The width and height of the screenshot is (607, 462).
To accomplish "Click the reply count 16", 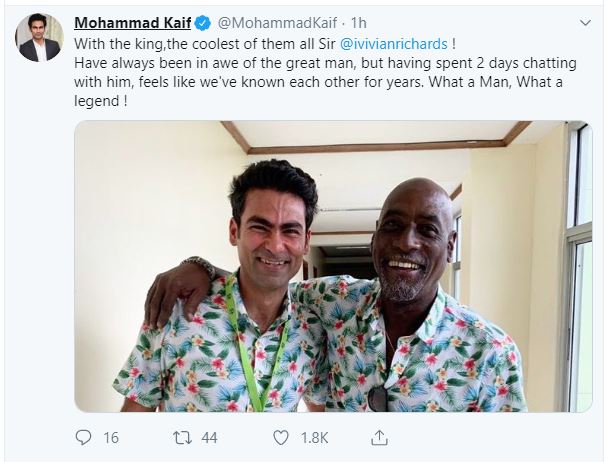I will [x=110, y=438].
